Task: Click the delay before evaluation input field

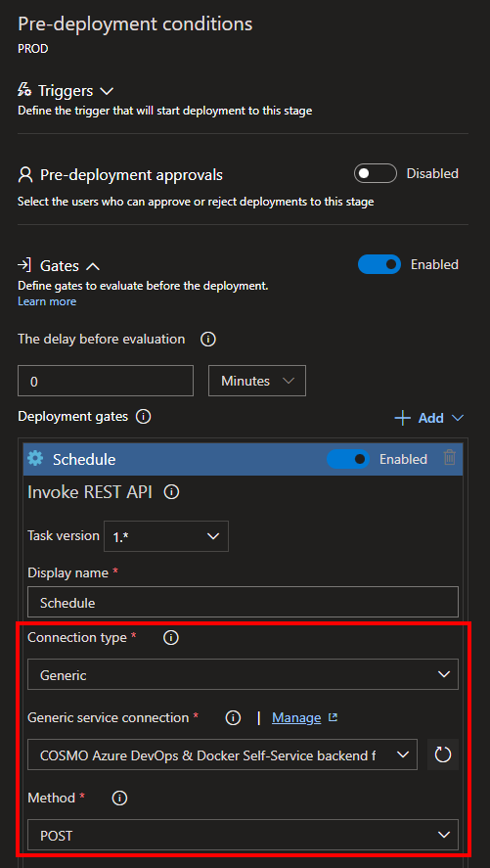Action: [x=106, y=381]
